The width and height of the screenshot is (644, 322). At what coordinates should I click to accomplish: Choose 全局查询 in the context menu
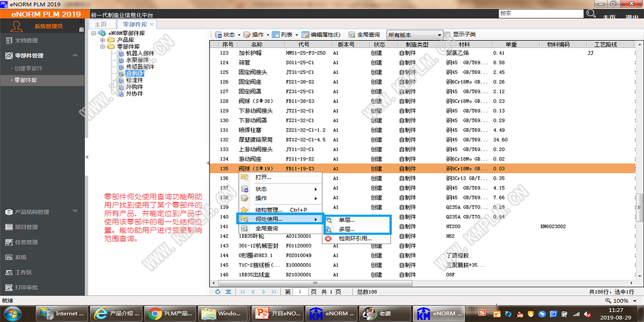point(280,229)
